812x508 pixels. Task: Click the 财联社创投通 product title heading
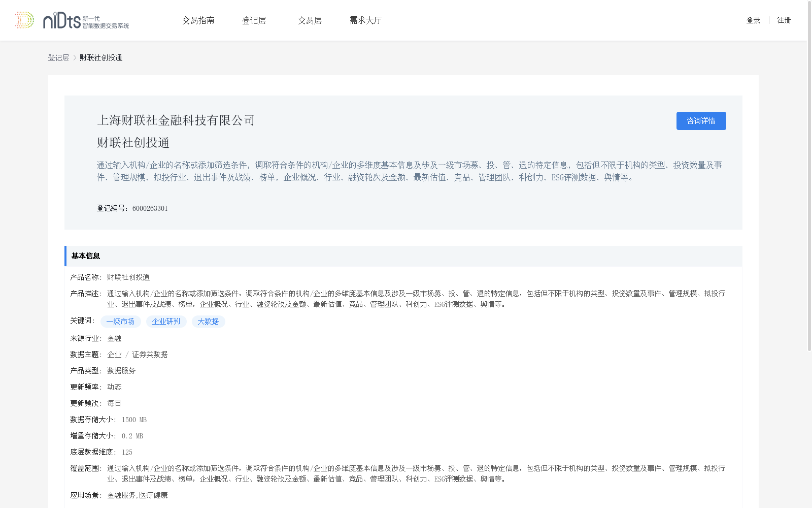133,143
